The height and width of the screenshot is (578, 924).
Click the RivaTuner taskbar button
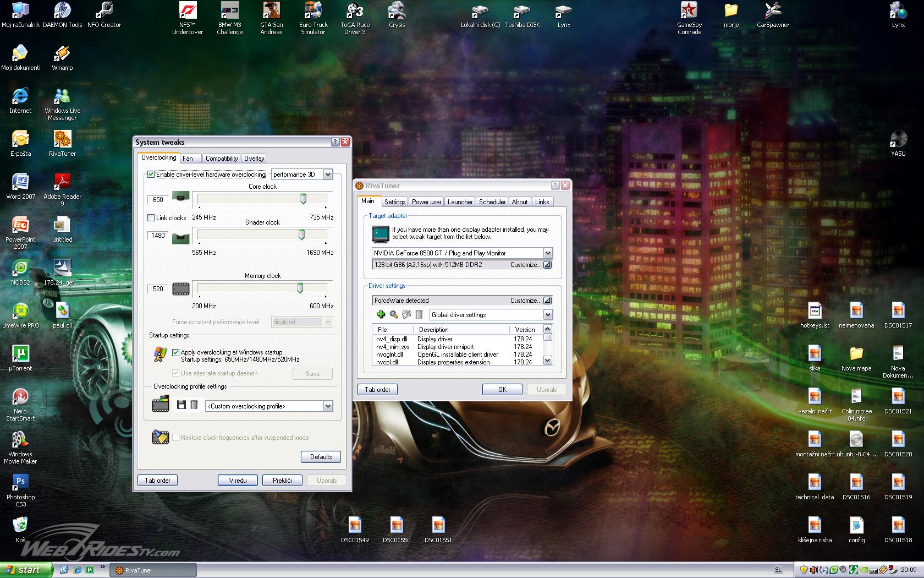click(153, 570)
